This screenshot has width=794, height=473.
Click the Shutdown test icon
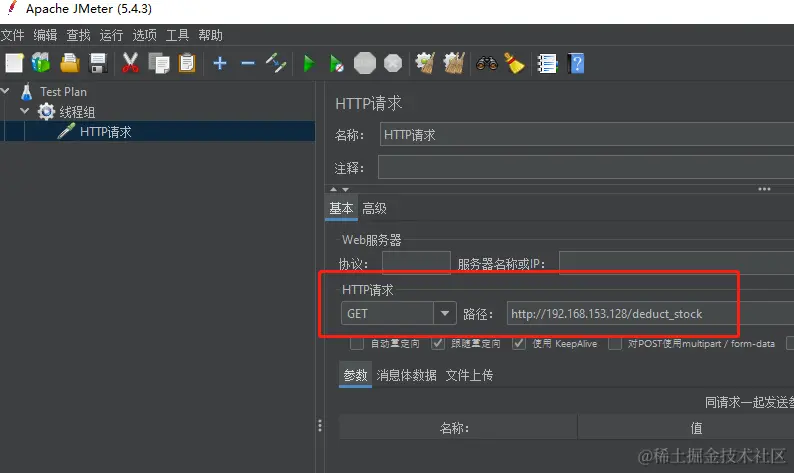393,64
